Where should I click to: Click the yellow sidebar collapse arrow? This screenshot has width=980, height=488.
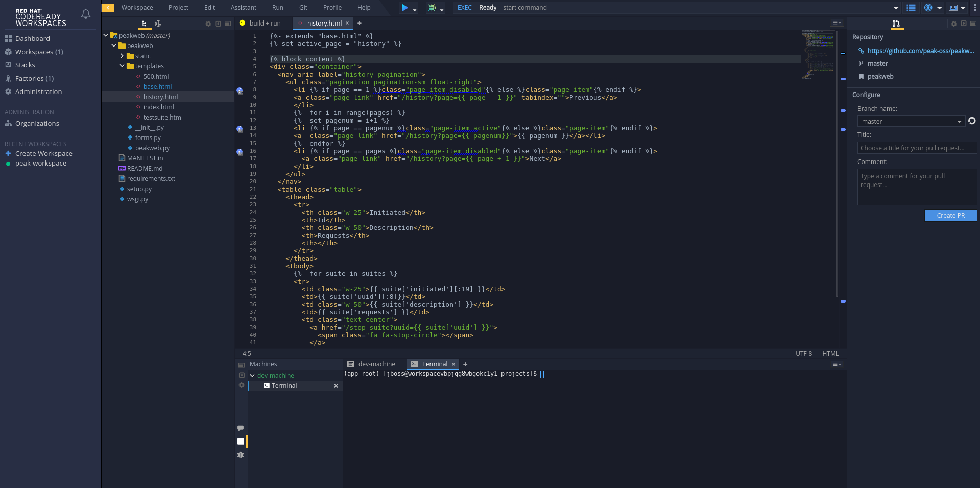[108, 8]
